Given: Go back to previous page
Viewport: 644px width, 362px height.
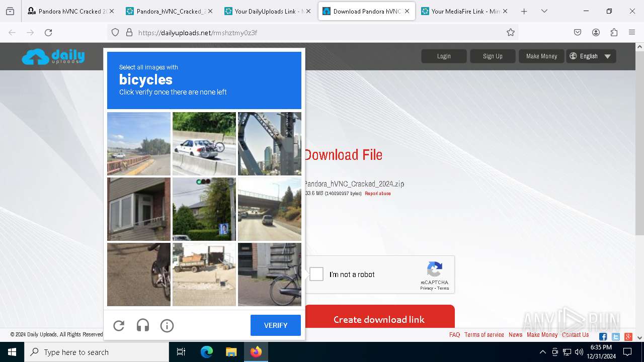Looking at the screenshot, I should (x=12, y=33).
